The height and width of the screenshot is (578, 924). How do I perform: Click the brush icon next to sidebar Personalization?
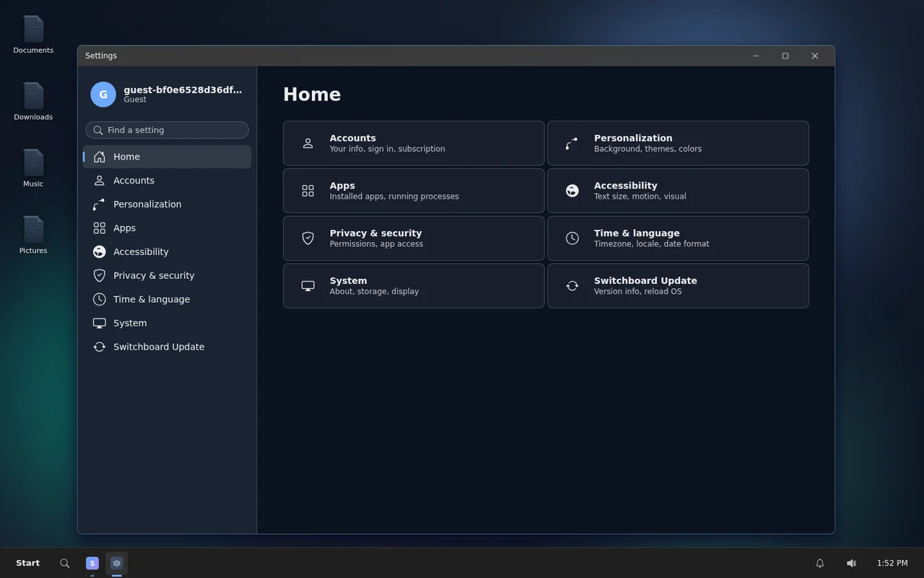pos(100,204)
